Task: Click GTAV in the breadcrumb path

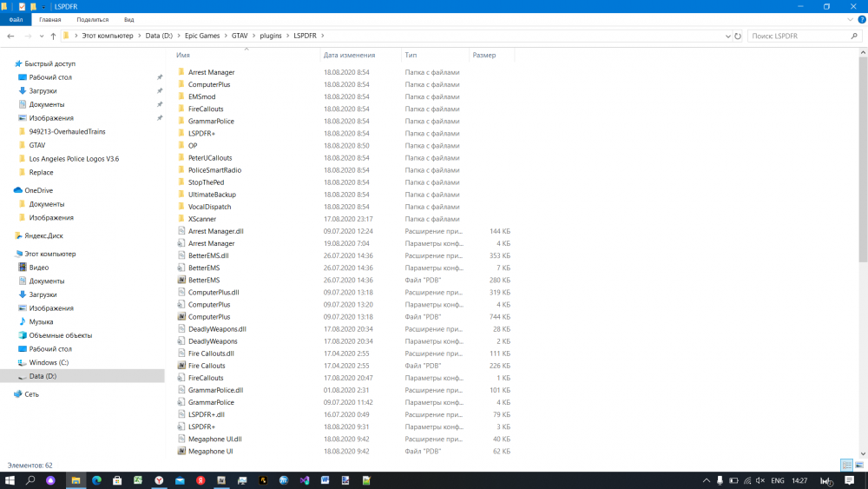Action: 240,36
